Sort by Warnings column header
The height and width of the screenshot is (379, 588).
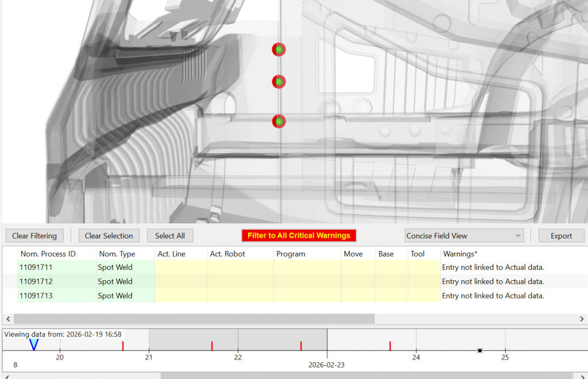pos(460,254)
